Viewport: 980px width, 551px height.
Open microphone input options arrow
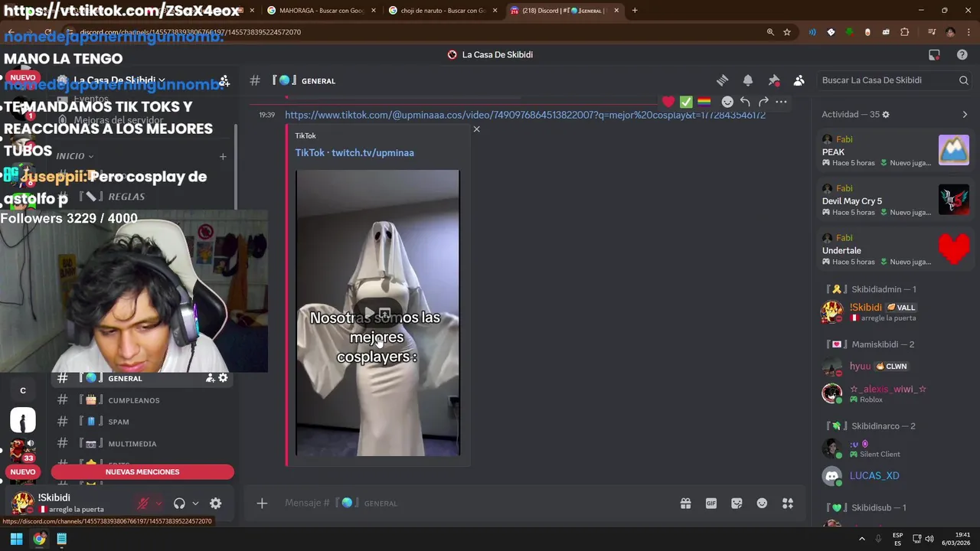158,504
